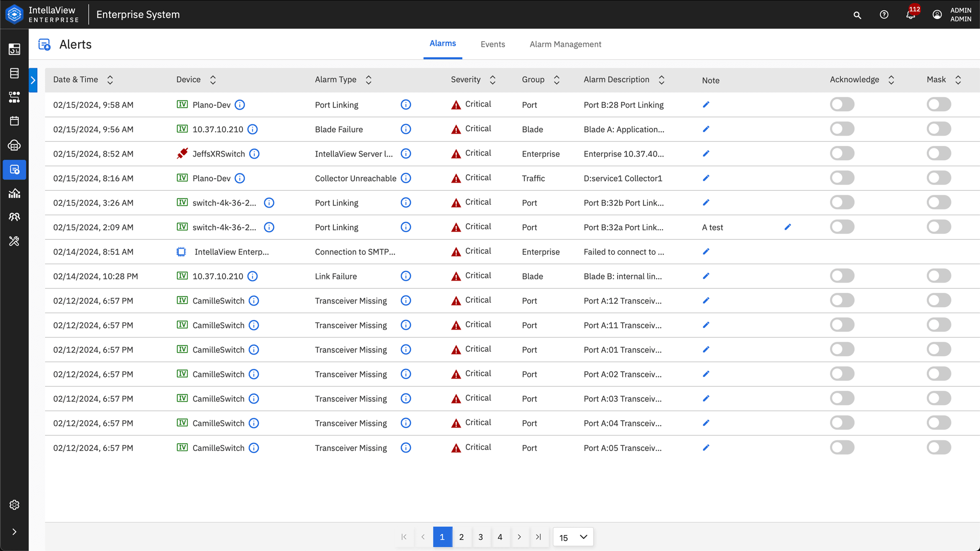
Task: Open the dashboard icon in left sidebar
Action: pos(14,49)
